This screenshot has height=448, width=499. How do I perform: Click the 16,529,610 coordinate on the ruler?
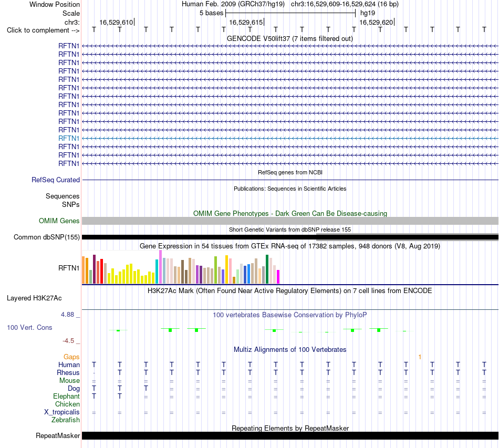point(116,22)
